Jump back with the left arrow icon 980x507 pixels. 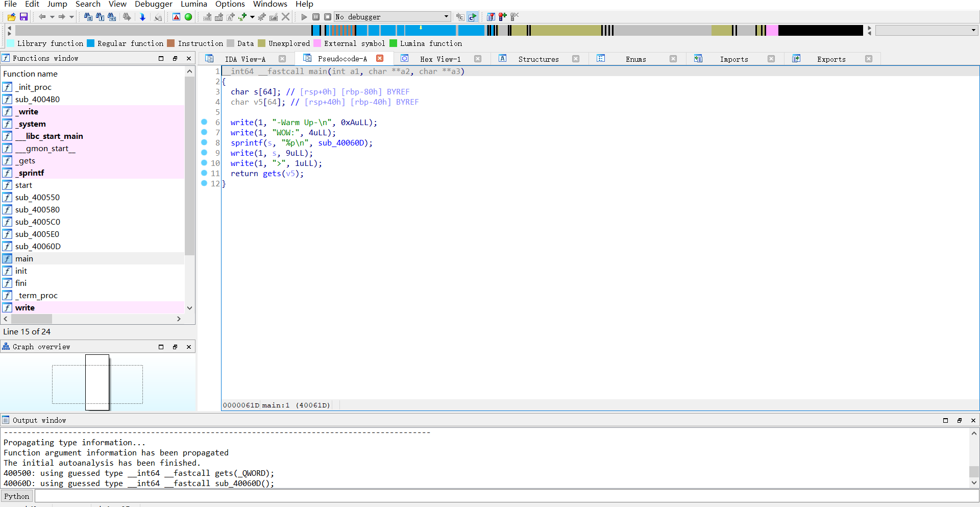coord(42,17)
